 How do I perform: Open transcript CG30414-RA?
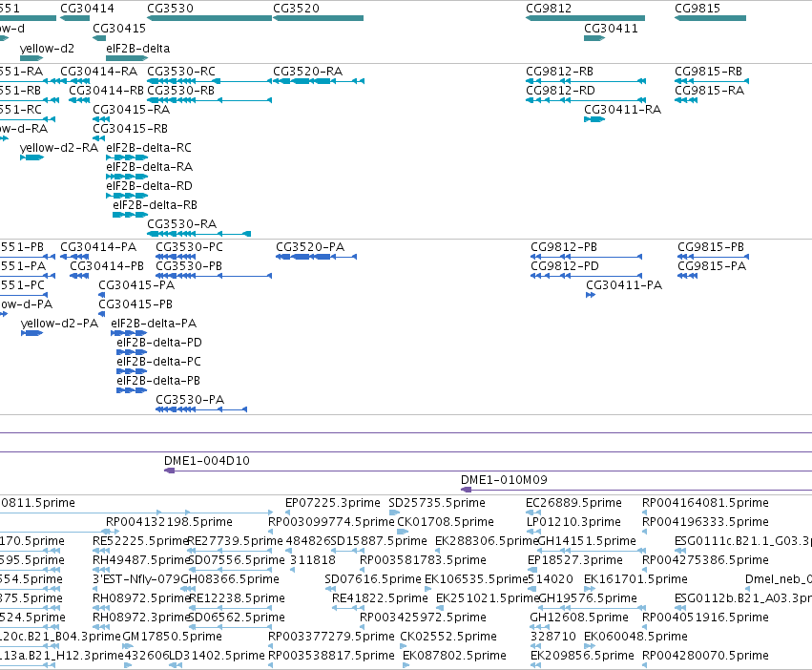click(99, 72)
